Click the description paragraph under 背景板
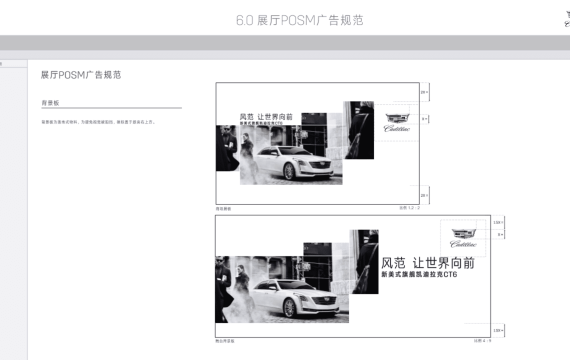This screenshot has width=570, height=360. pos(98,122)
